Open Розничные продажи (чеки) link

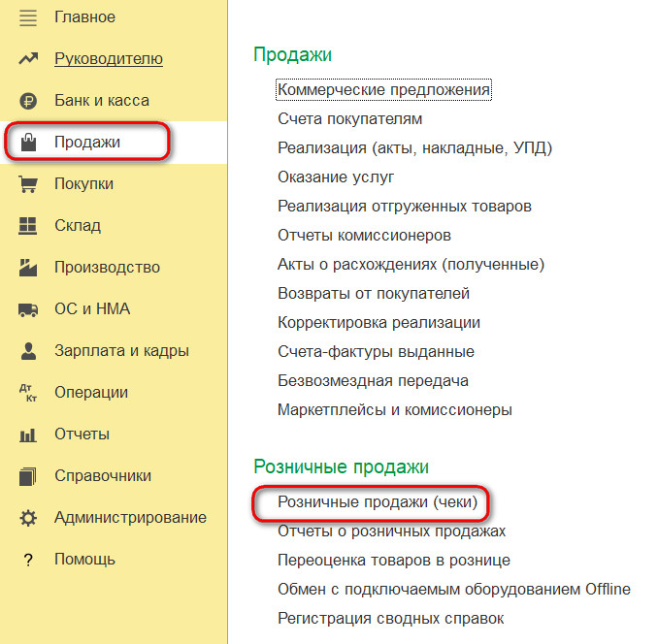pos(378,502)
